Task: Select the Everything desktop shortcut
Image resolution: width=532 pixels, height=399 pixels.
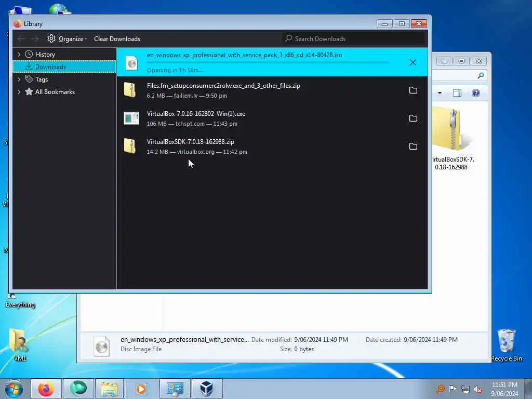Action: (x=20, y=301)
